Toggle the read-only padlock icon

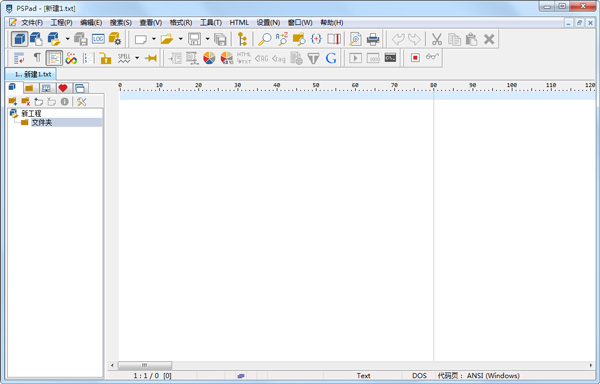pos(106,58)
